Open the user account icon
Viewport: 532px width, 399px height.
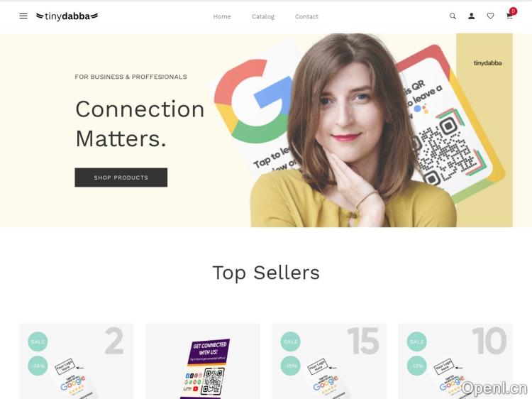pos(471,16)
